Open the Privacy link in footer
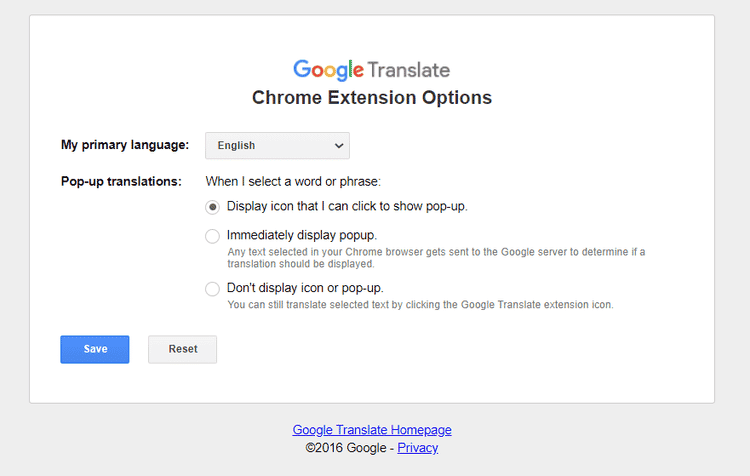Viewport: 750px width, 476px height. click(418, 448)
